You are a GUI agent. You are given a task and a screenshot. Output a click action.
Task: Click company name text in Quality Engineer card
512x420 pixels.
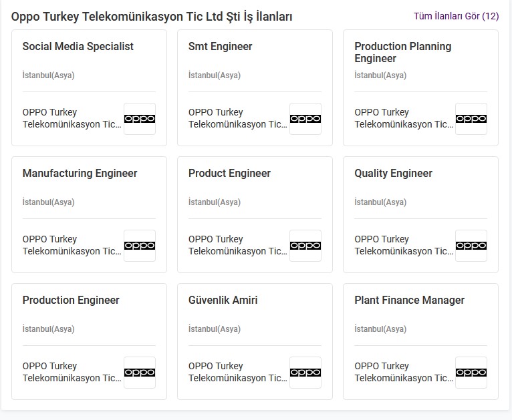pyautogui.click(x=403, y=245)
